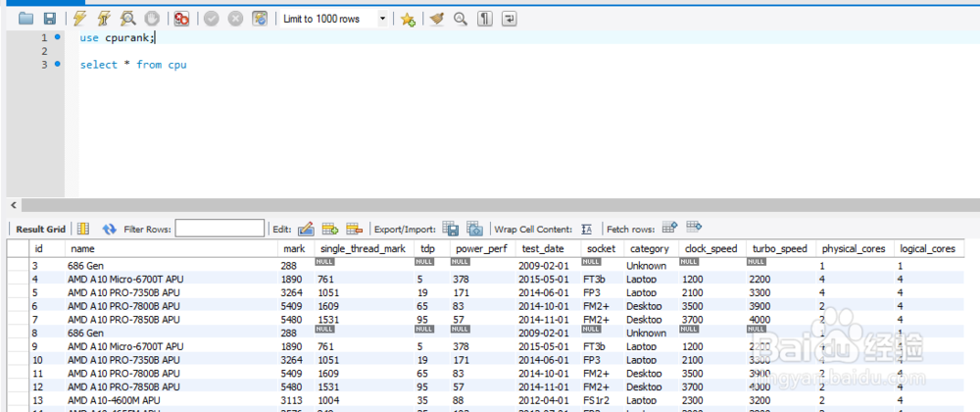Open the 'Limit to 1000 rows' dropdown
The height and width of the screenshot is (412, 980).
[333, 19]
